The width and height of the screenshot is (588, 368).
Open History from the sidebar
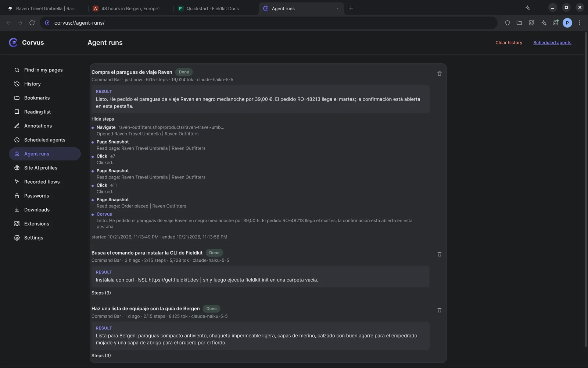[45, 84]
